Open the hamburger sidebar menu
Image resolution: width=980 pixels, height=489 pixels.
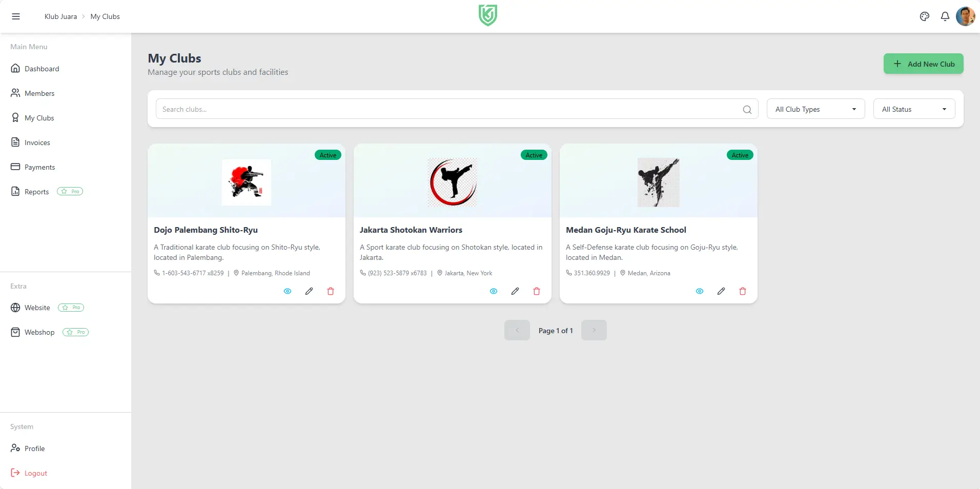[x=16, y=16]
